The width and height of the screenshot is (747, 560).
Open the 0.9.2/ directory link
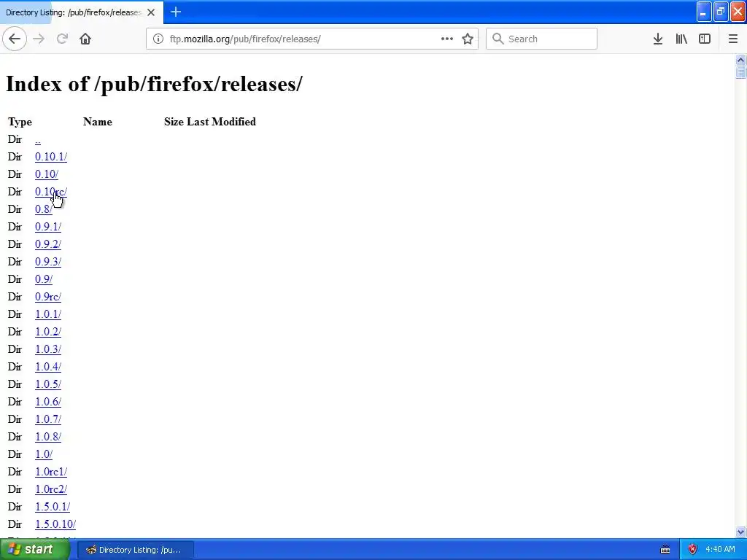click(x=48, y=244)
